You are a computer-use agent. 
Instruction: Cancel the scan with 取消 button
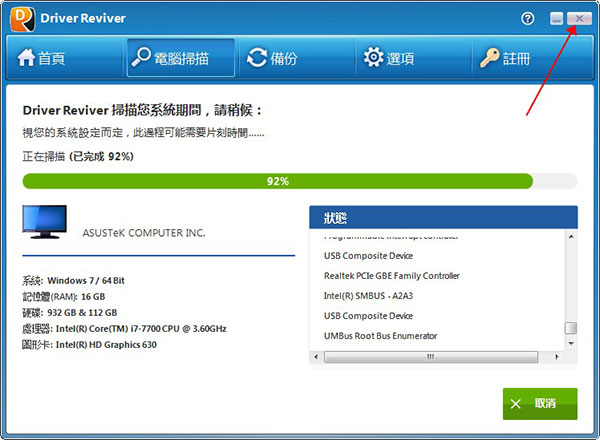tap(540, 404)
